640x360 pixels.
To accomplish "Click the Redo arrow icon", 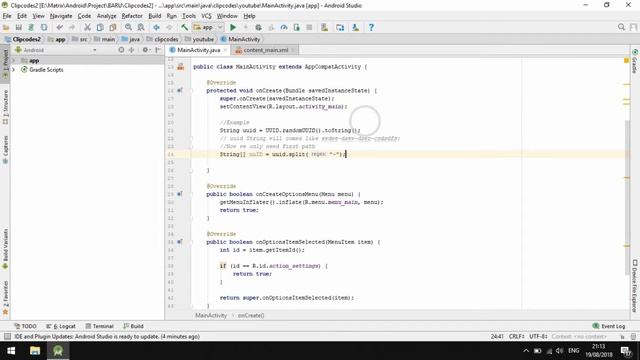I will [x=72, y=27].
